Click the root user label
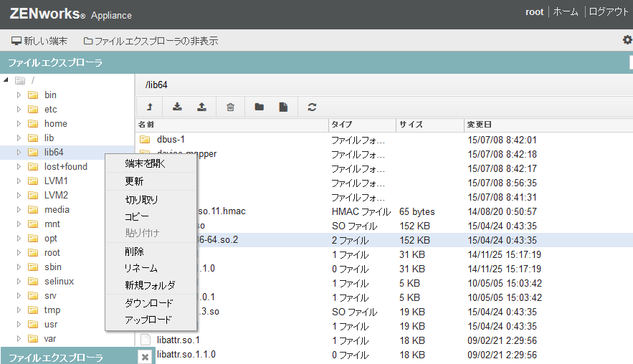 click(x=535, y=12)
